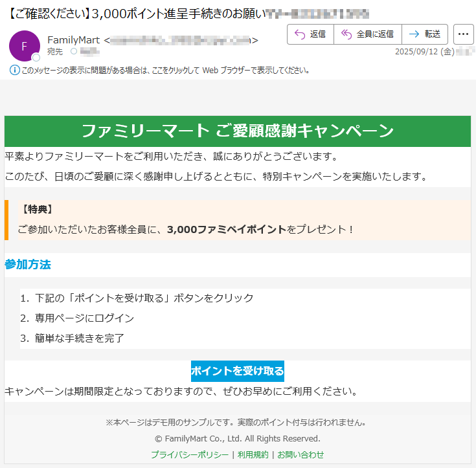
Task: Click the このたび、日頃のご愛顧 sentence
Action: [216, 176]
